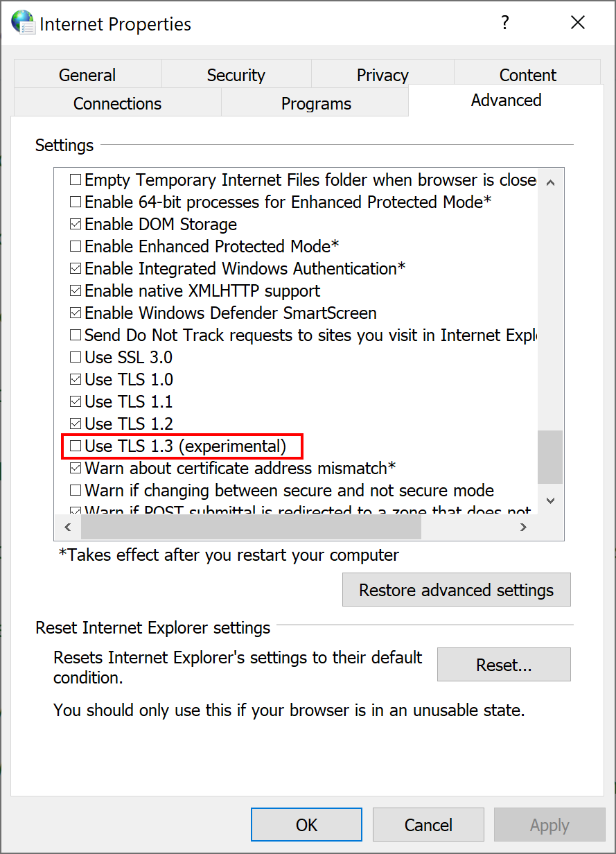Enable the Use TLS 1.3 (experimental) checkbox
This screenshot has height=854, width=616.
tap(75, 446)
